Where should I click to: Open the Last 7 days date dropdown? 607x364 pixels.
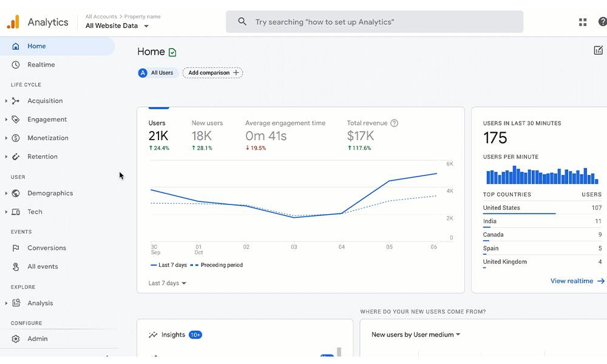168,283
